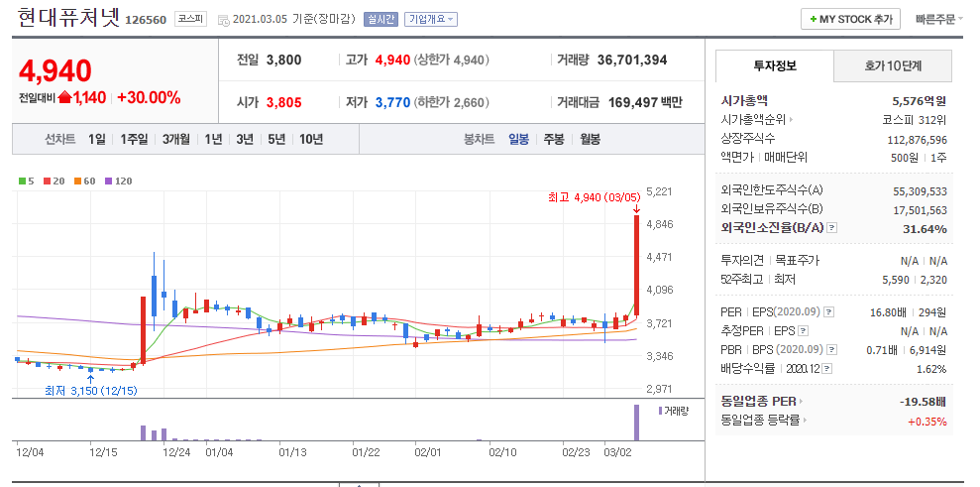Click the red 20-day moving average legend

coord(53,181)
